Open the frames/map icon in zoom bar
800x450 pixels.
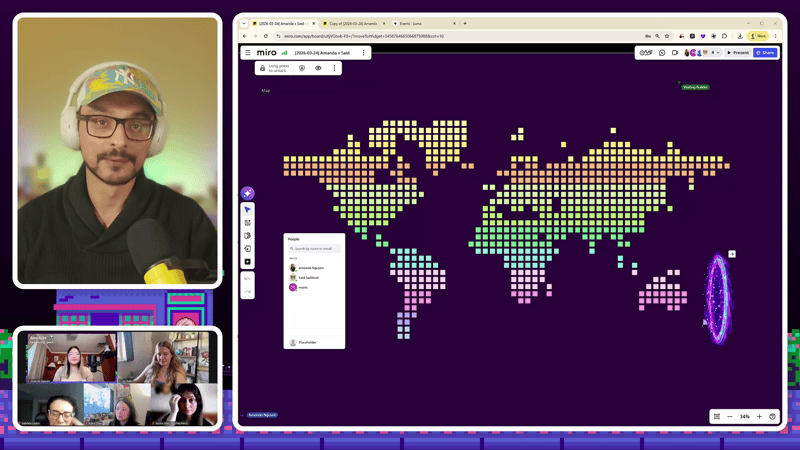pyautogui.click(x=717, y=417)
